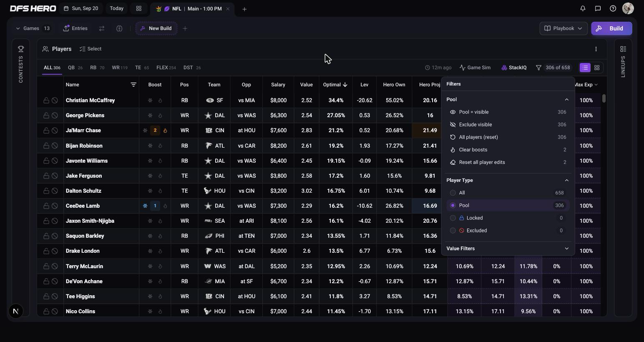Image resolution: width=644 pixels, height=342 pixels.
Task: Open the chat messages icon
Action: pyautogui.click(x=598, y=8)
